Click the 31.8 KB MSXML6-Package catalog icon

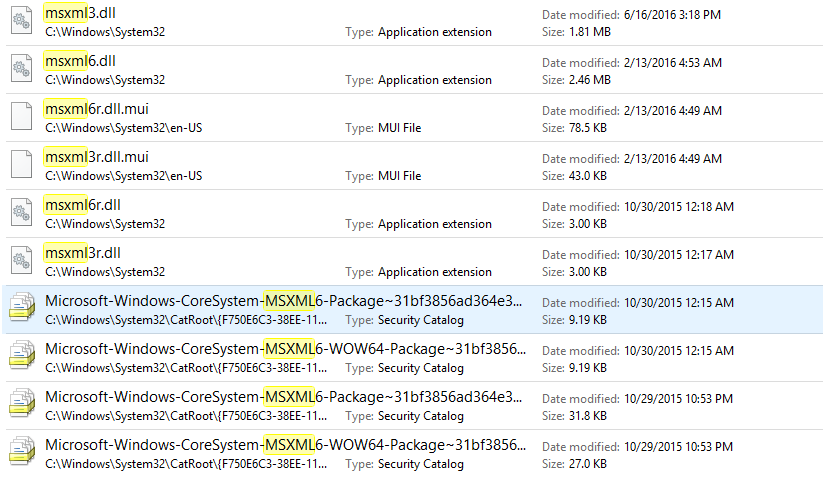pyautogui.click(x=22, y=403)
